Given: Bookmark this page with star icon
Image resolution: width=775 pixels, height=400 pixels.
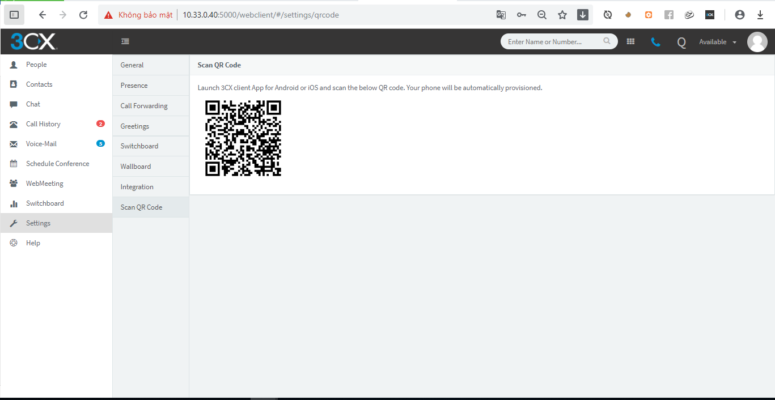Looking at the screenshot, I should pyautogui.click(x=562, y=15).
